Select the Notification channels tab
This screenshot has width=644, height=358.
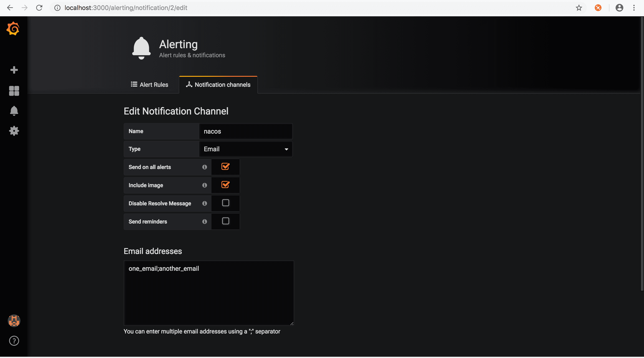218,85
